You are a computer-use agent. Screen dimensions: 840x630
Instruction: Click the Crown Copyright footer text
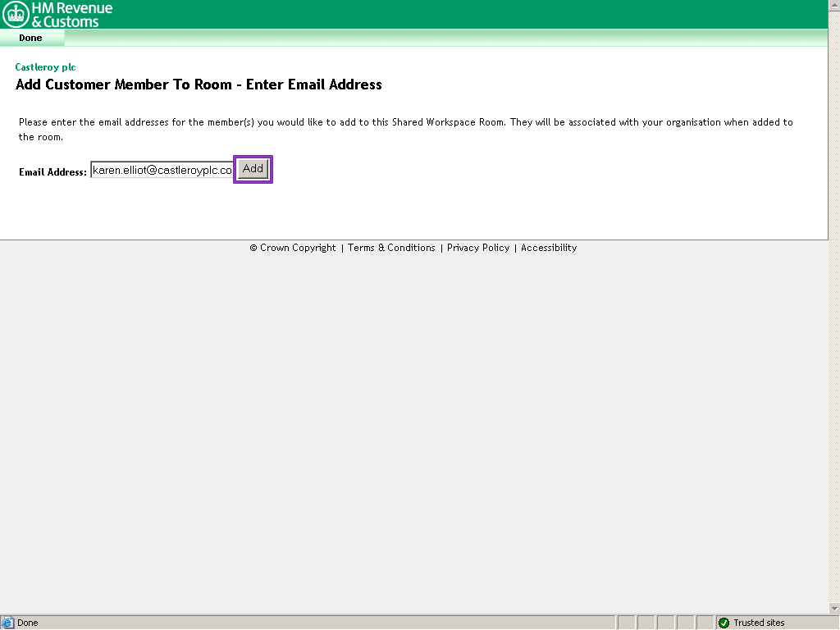(293, 248)
